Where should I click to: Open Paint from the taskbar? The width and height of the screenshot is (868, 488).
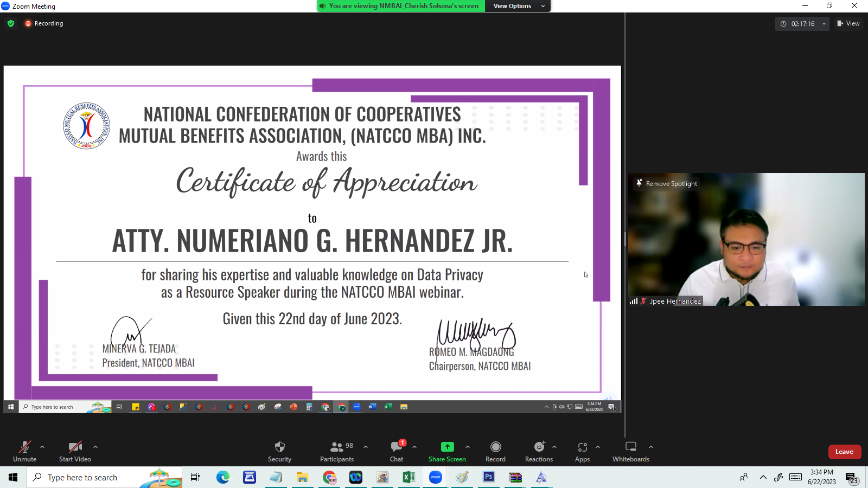(462, 477)
